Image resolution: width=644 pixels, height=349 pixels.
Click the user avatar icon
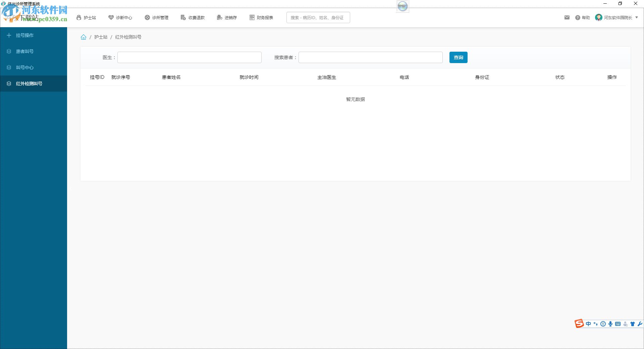pyautogui.click(x=599, y=17)
